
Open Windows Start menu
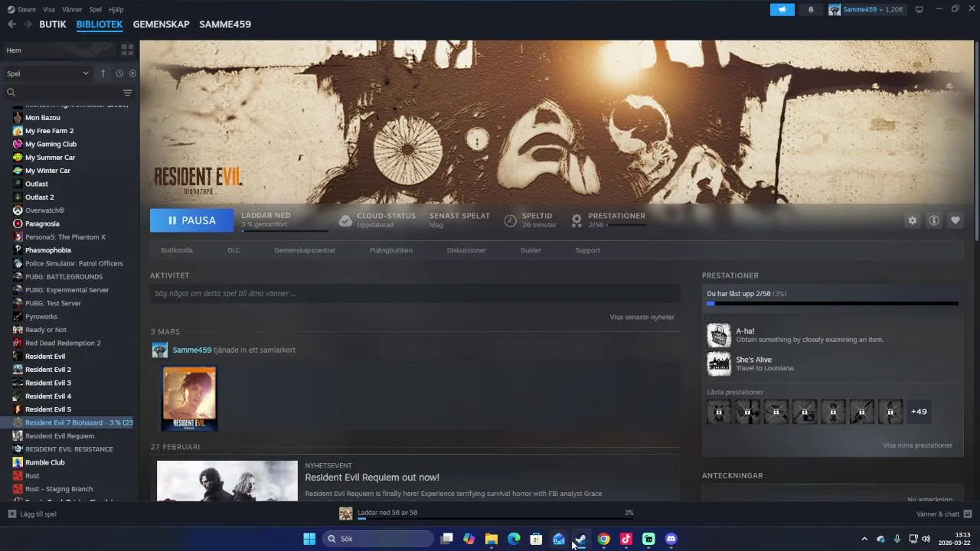pyautogui.click(x=309, y=539)
